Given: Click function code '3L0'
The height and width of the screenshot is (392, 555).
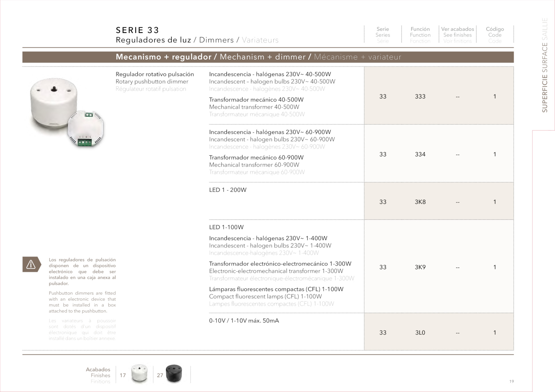Looking at the screenshot, I should pos(420,332).
